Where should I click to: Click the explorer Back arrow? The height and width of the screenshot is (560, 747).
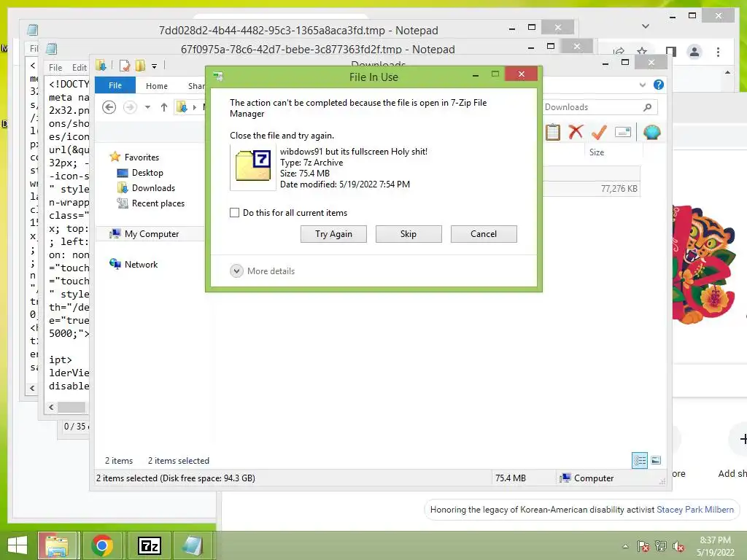pos(109,107)
